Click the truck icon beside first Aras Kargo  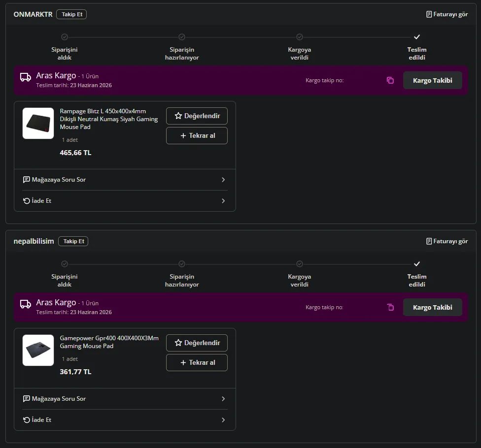pos(26,77)
